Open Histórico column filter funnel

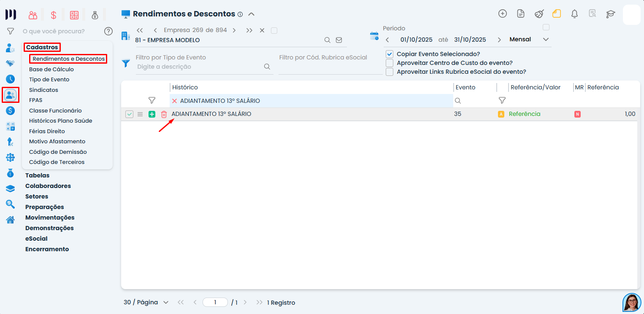tap(152, 100)
